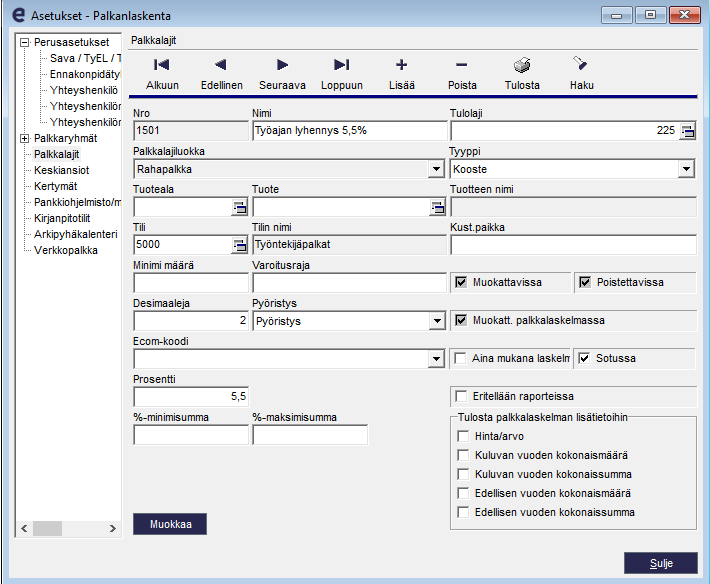Open Keskiansiot in the tree

click(x=62, y=170)
